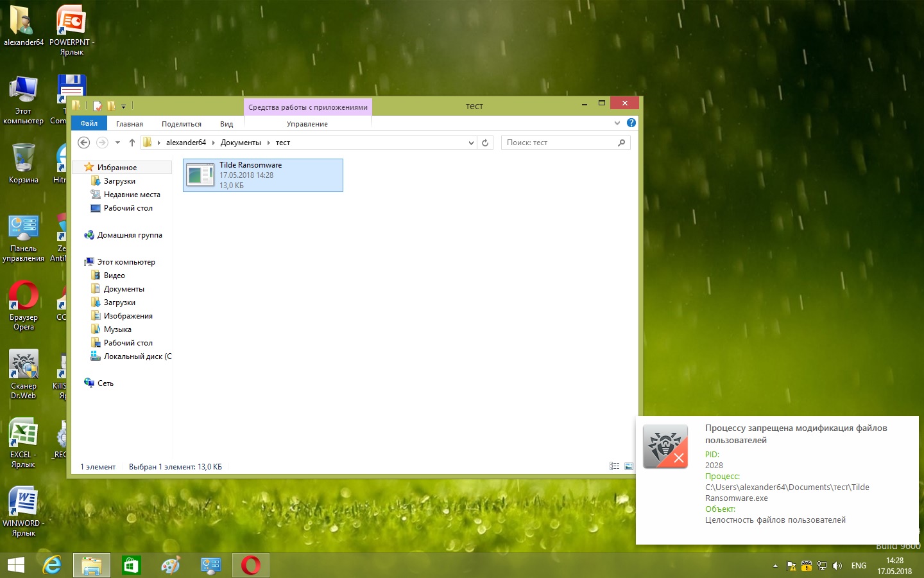
Task: Switch to large thumbnails view in status bar
Action: pyautogui.click(x=629, y=466)
